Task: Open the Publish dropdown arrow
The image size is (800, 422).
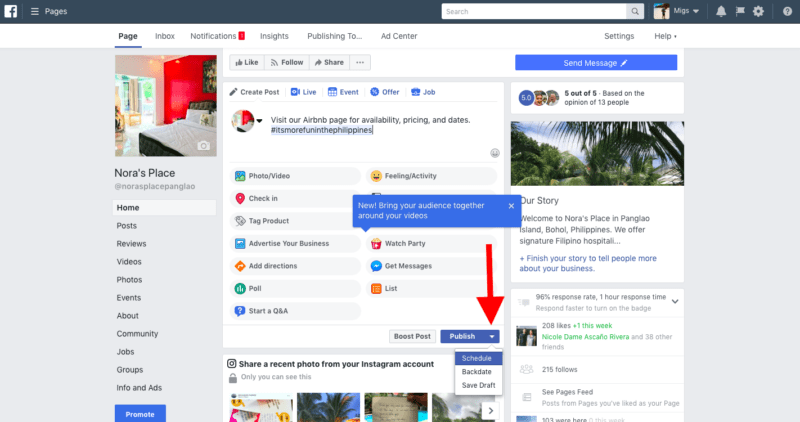Action: [492, 336]
